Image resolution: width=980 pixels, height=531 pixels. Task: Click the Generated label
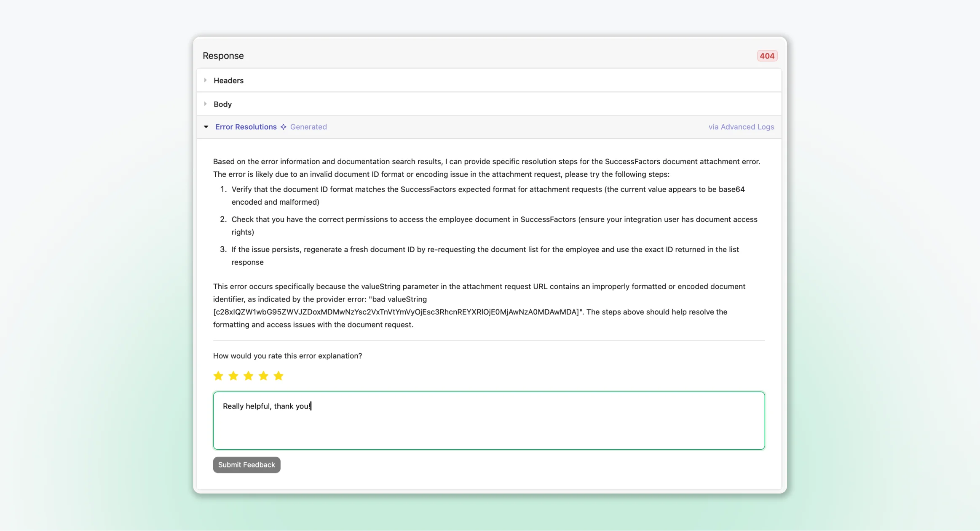308,127
